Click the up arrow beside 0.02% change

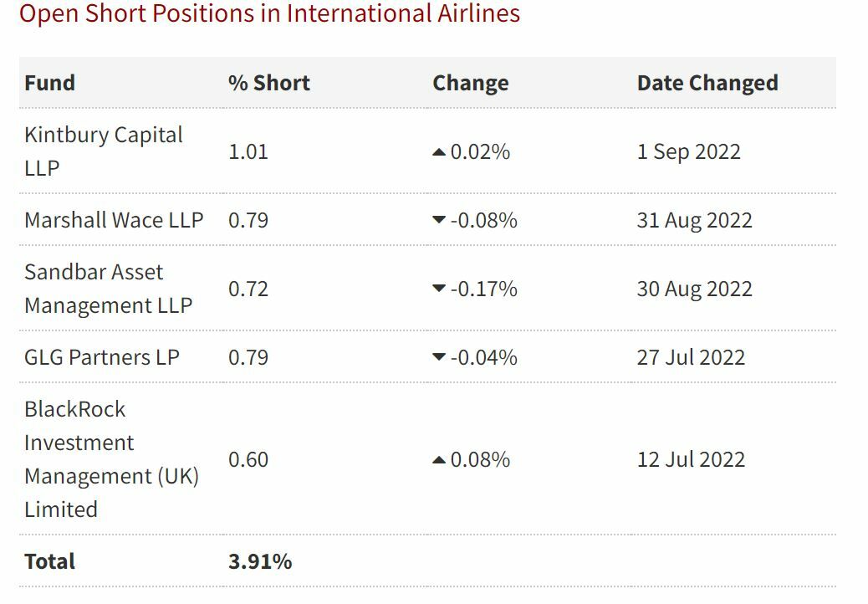pyautogui.click(x=439, y=152)
